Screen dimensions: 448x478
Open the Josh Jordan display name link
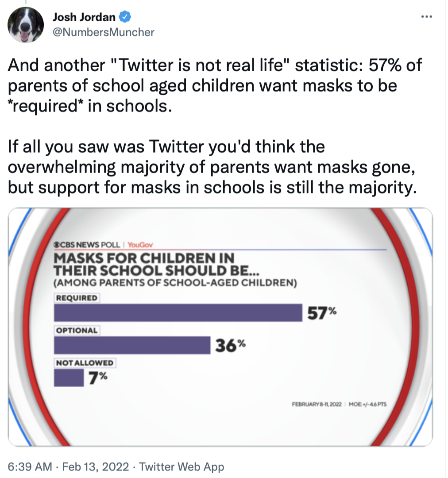click(x=84, y=17)
